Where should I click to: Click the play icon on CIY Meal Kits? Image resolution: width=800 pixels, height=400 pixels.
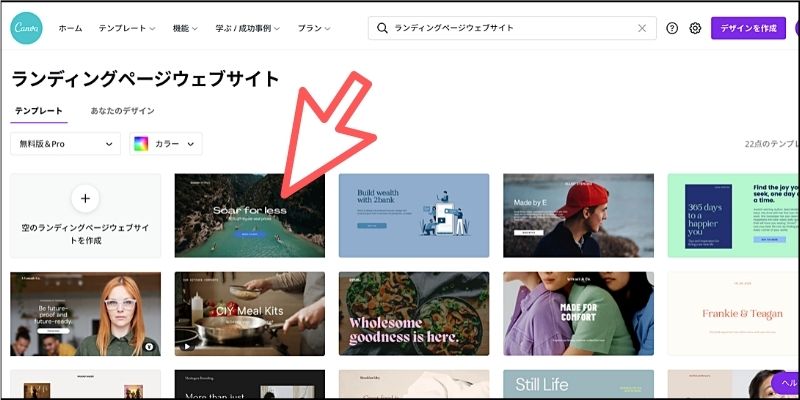click(187, 346)
